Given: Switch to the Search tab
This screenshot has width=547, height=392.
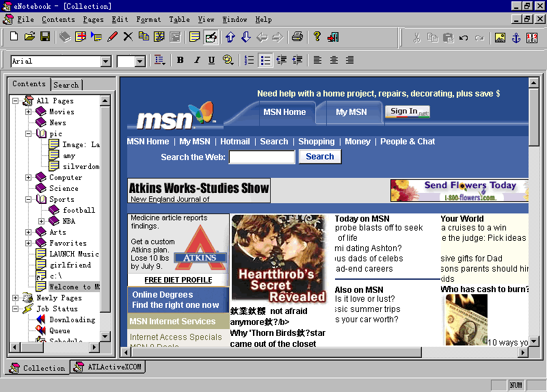Looking at the screenshot, I should (x=66, y=85).
